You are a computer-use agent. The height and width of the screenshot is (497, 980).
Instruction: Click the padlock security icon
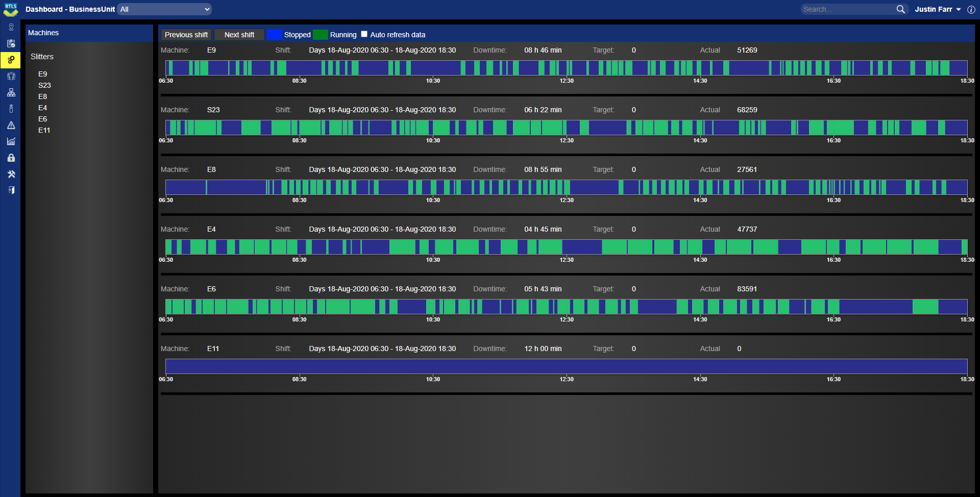(x=11, y=158)
